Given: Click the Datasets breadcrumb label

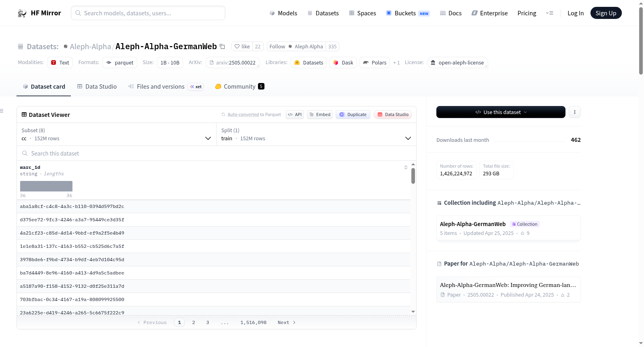Looking at the screenshot, I should pos(43,46).
